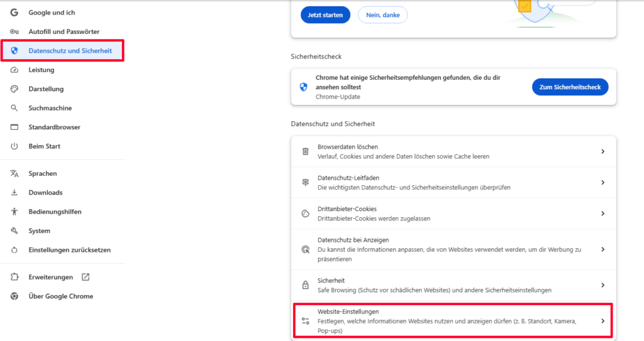Select Downloads in the settings sidebar
Screen dimensions: 644x341
[45, 193]
